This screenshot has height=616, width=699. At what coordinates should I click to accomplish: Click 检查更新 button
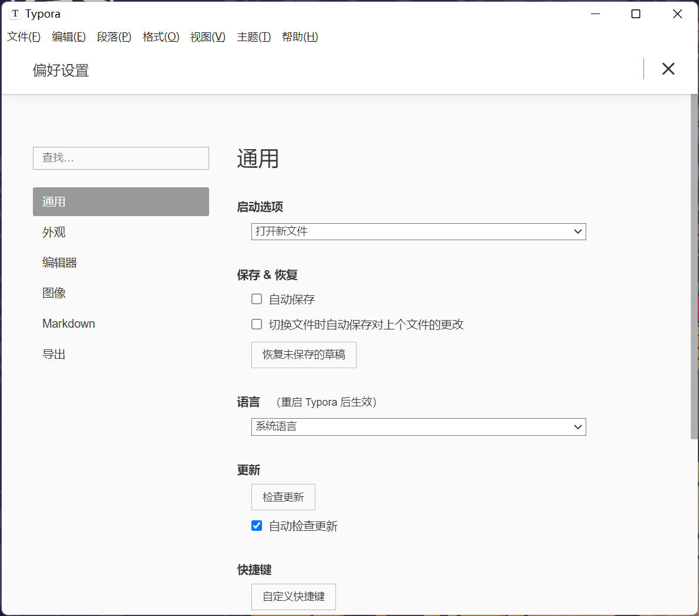[x=283, y=497]
